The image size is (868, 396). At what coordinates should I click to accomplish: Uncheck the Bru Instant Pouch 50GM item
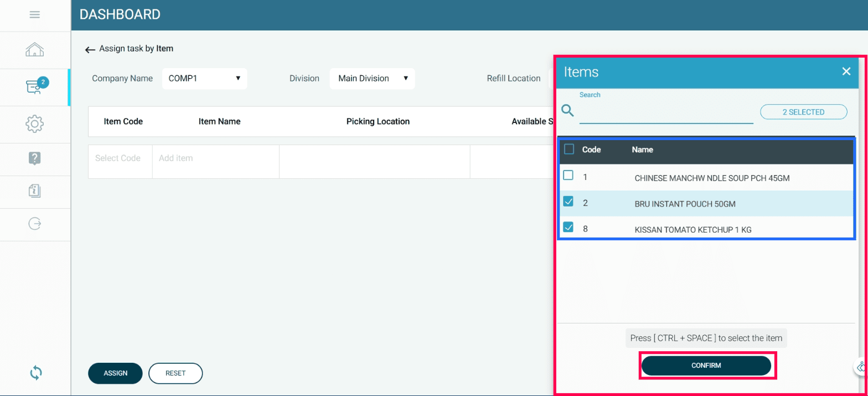tap(569, 202)
